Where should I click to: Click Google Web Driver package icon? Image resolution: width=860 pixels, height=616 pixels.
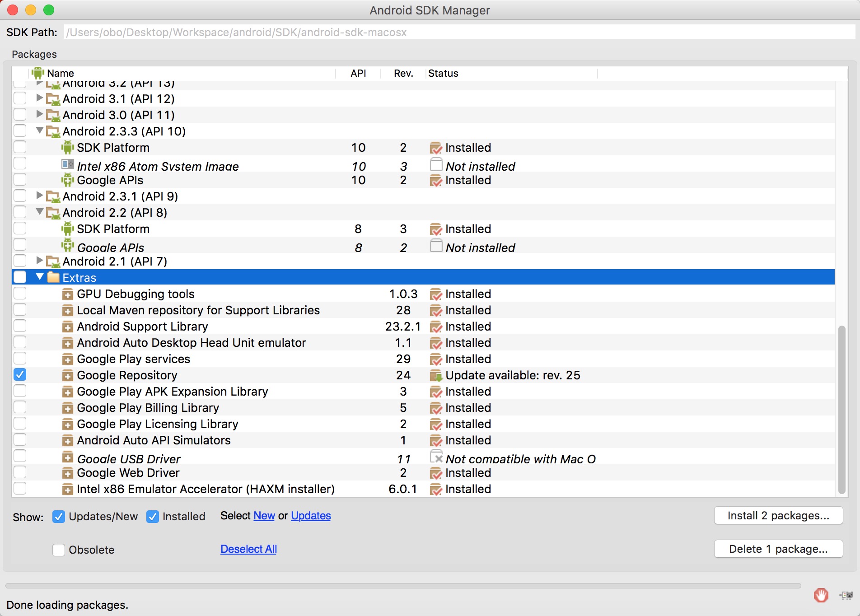tap(67, 473)
